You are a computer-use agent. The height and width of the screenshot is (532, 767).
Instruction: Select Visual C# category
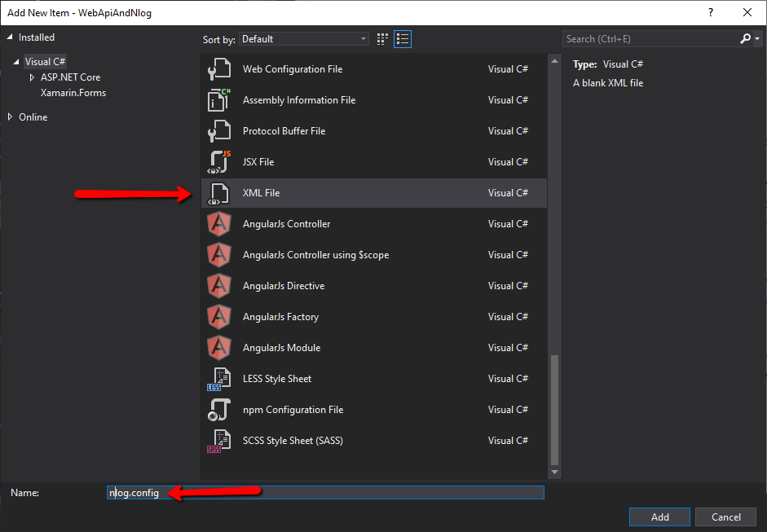pos(45,62)
